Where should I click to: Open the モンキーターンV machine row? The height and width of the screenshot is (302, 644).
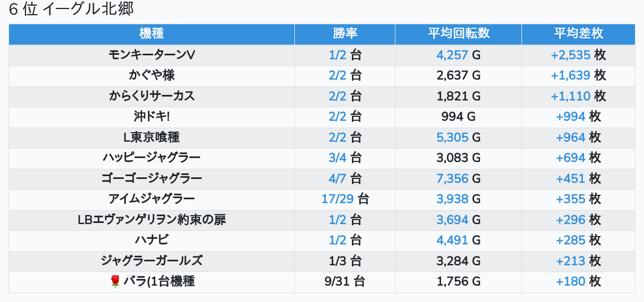pyautogui.click(x=151, y=55)
